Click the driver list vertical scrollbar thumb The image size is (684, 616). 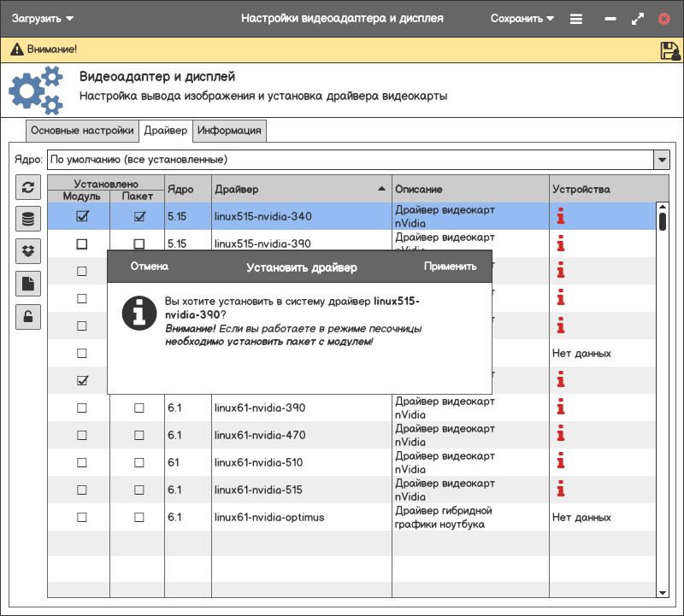(662, 221)
